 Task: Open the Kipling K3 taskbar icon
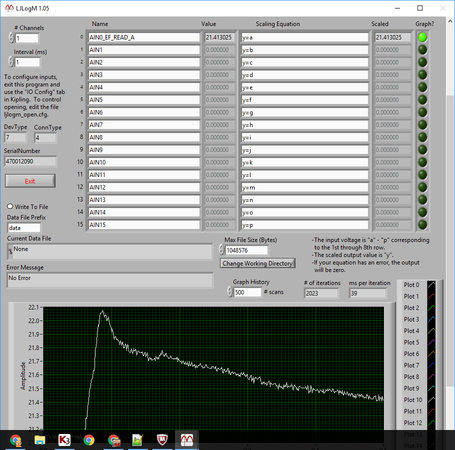tap(64, 440)
